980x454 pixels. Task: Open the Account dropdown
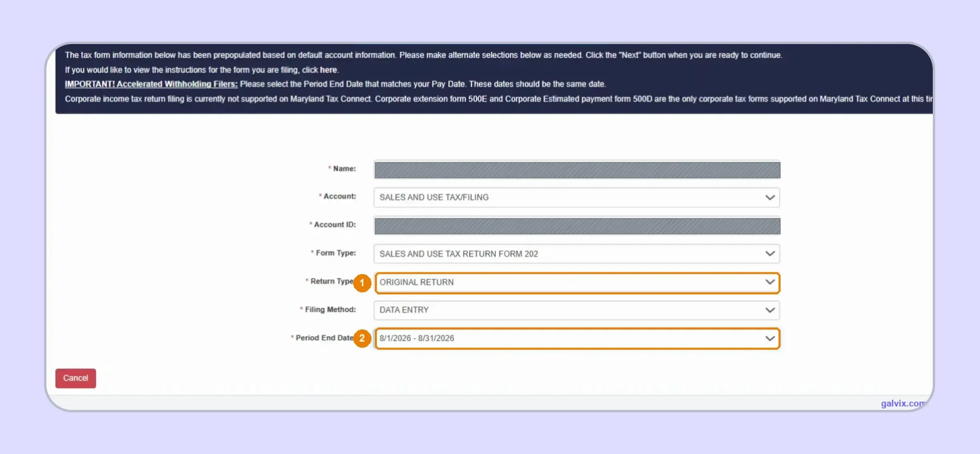(x=576, y=197)
